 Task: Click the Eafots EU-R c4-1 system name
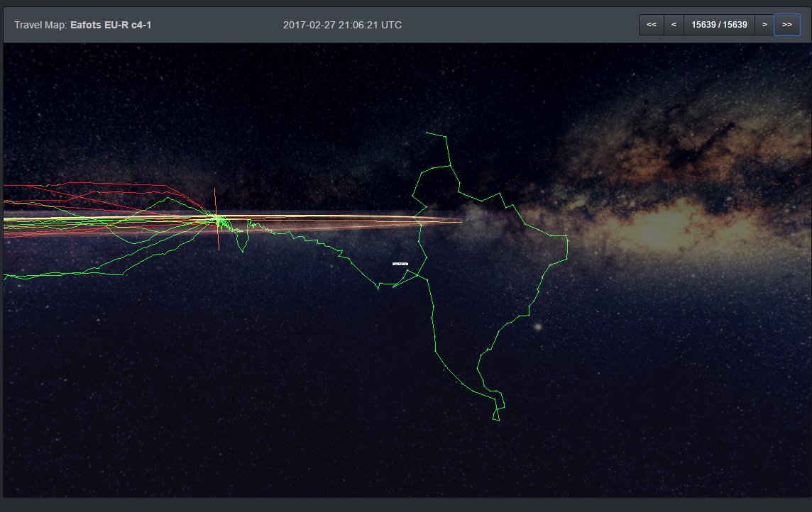[x=111, y=25]
